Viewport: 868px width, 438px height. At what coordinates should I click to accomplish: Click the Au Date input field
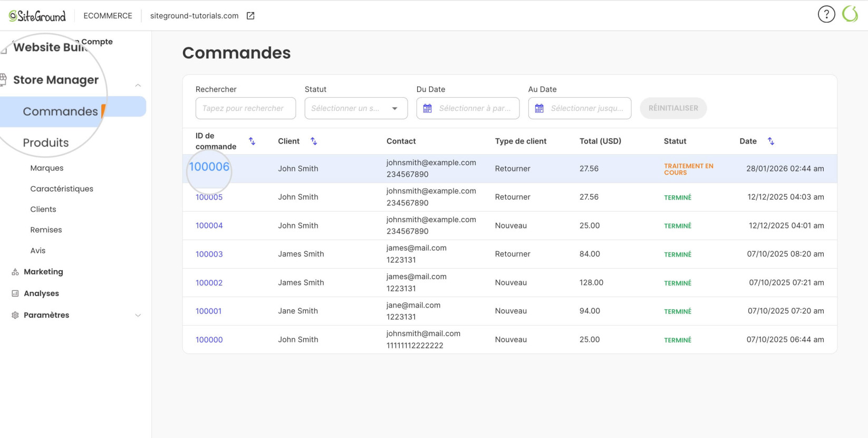(580, 108)
